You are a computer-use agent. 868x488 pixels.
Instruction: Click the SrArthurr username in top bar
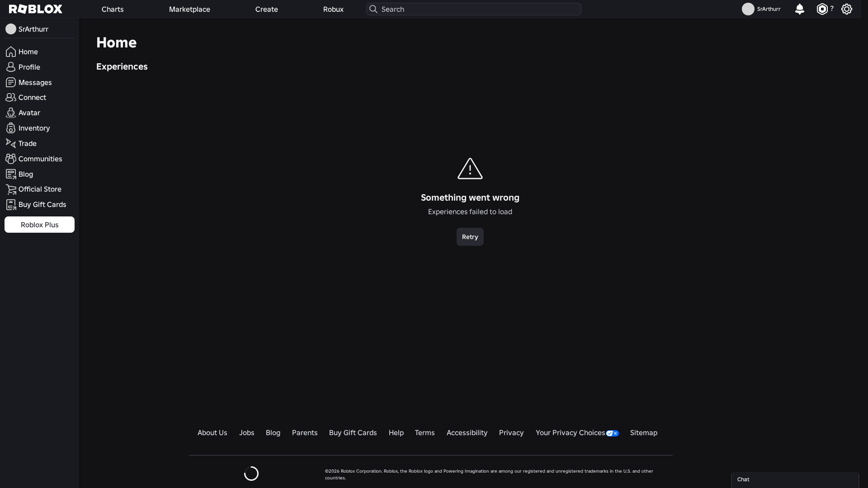pos(769,9)
